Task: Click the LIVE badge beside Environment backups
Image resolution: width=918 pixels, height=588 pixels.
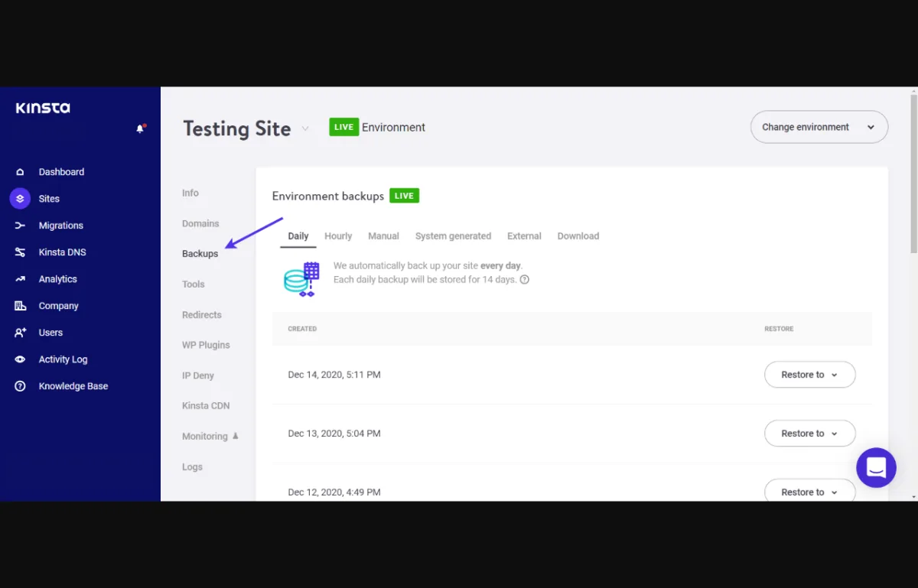Action: tap(404, 196)
